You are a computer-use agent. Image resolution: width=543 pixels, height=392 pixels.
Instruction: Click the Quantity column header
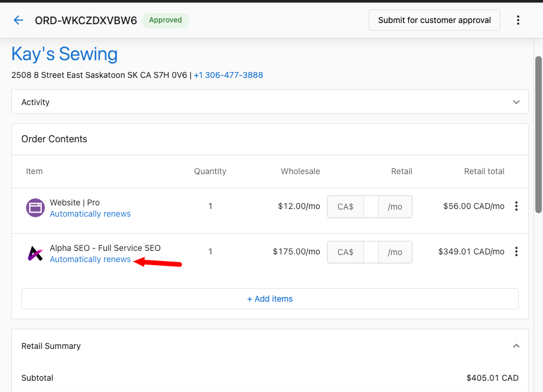[x=210, y=171]
